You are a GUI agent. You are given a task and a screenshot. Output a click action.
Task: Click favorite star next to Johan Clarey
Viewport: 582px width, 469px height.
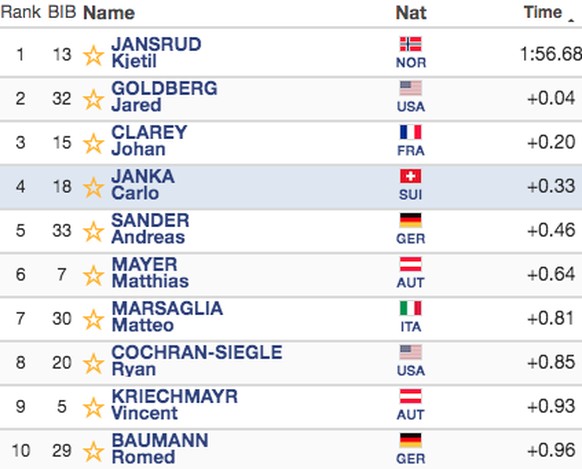coord(93,144)
